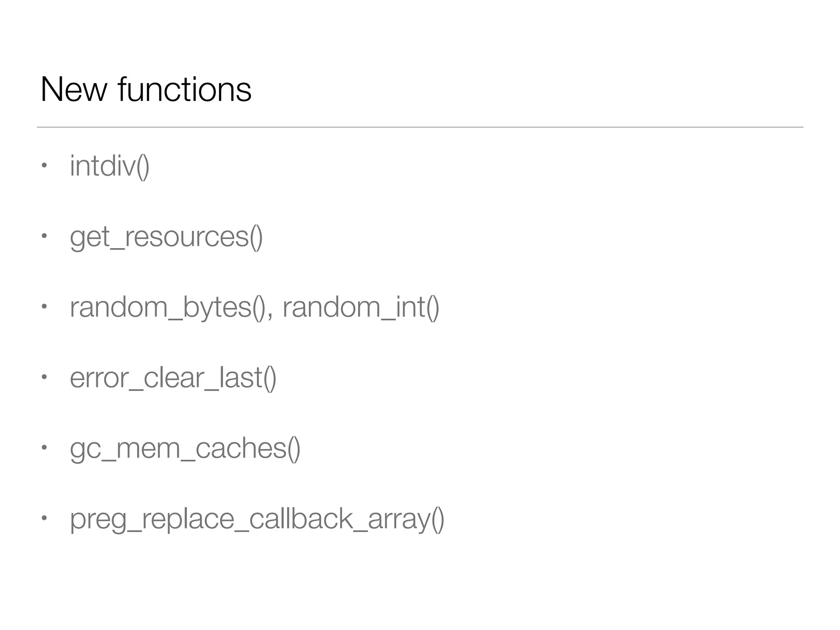The image size is (840, 630).
Task: Click the preg_replace_callback_array() bullet text
Action: tap(257, 519)
